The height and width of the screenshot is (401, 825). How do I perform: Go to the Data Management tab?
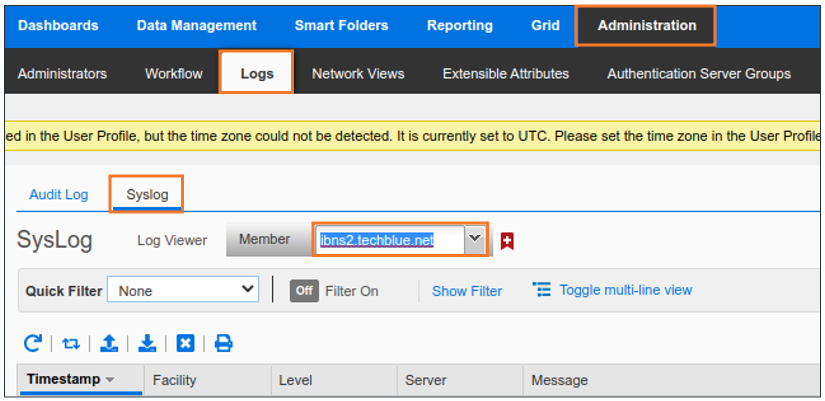pyautogui.click(x=196, y=26)
